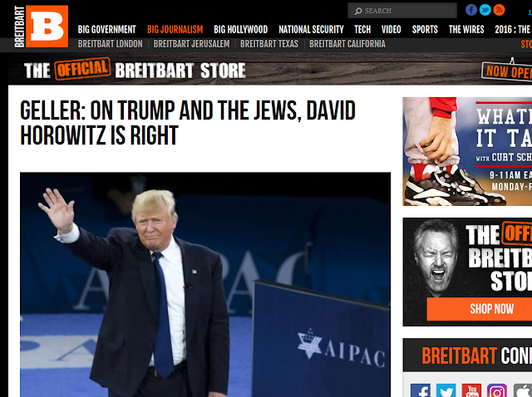Screen dimensions: 532x397
Task: Select the Big Government menu item
Action: click(107, 30)
